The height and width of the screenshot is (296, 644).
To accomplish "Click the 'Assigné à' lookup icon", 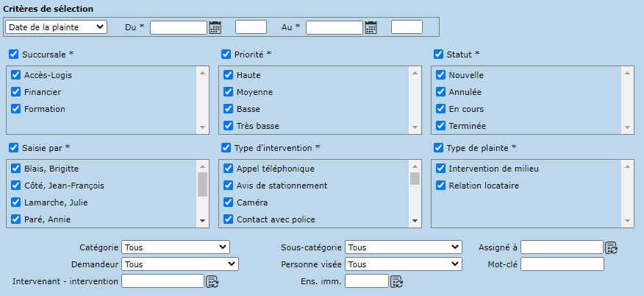I will coord(611,247).
